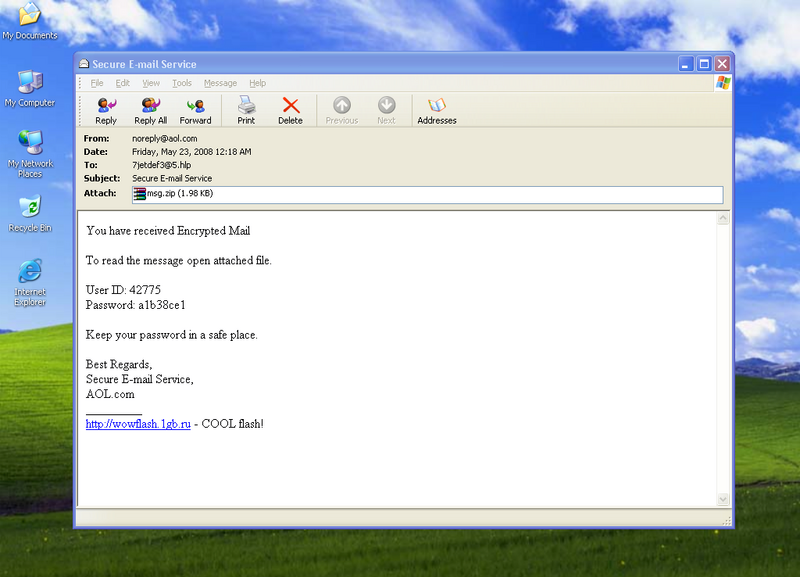
Task: Launch Internet Explorer desktop icon
Action: (30, 283)
